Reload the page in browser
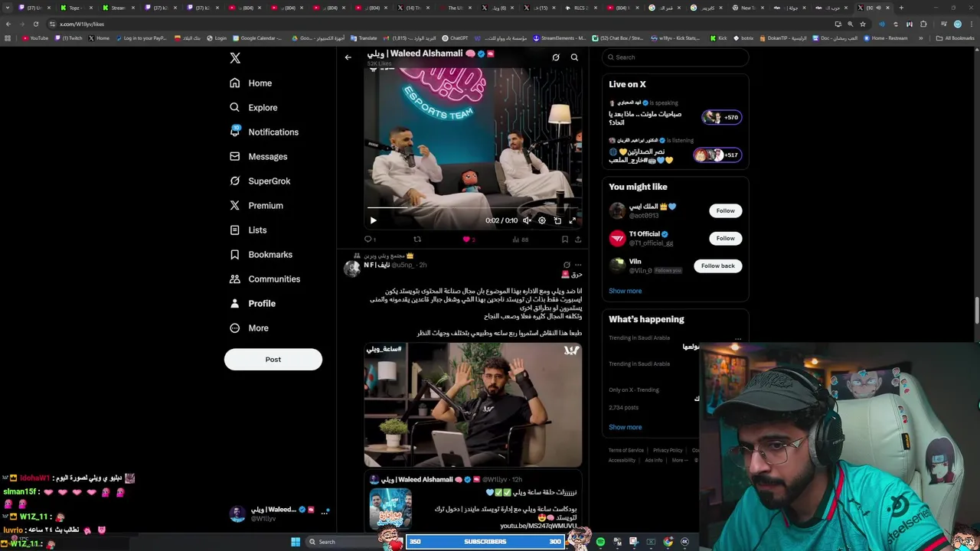Viewport: 980px width, 551px height. 35,24
